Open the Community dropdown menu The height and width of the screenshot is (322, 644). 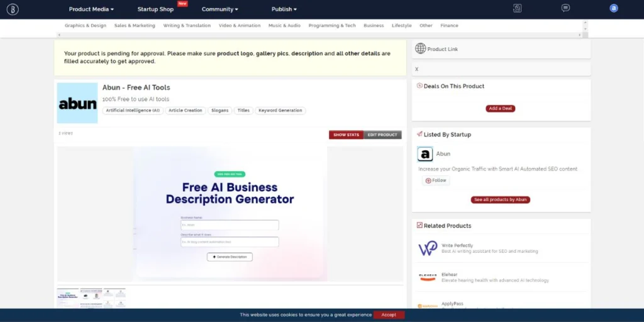point(219,9)
